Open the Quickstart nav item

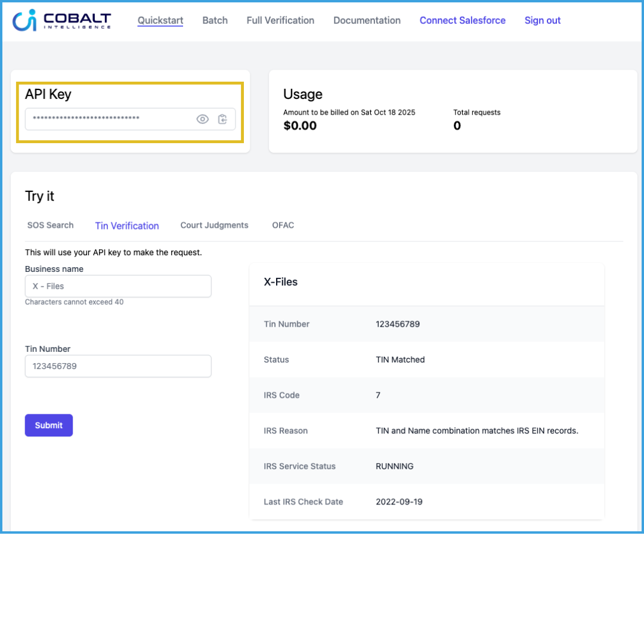pos(160,20)
